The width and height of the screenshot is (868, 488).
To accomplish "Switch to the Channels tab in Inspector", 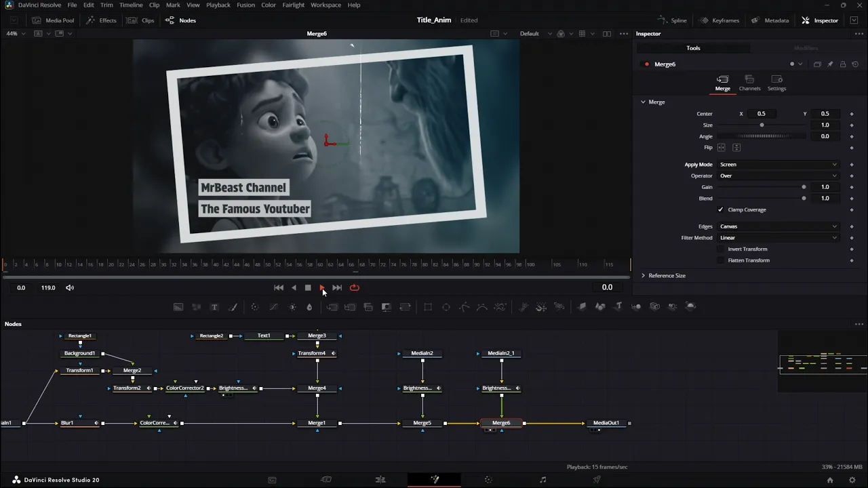I will 749,83.
